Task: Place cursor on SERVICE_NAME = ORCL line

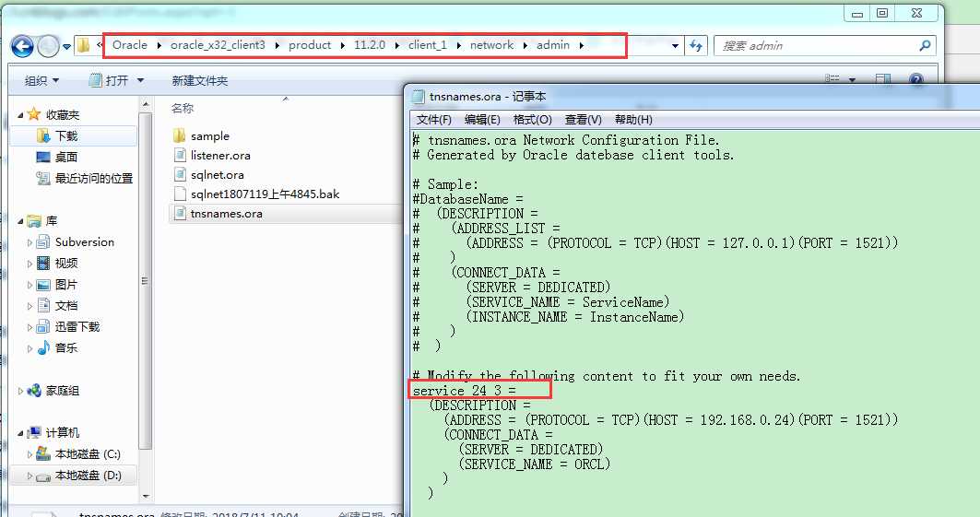Action: [535, 464]
